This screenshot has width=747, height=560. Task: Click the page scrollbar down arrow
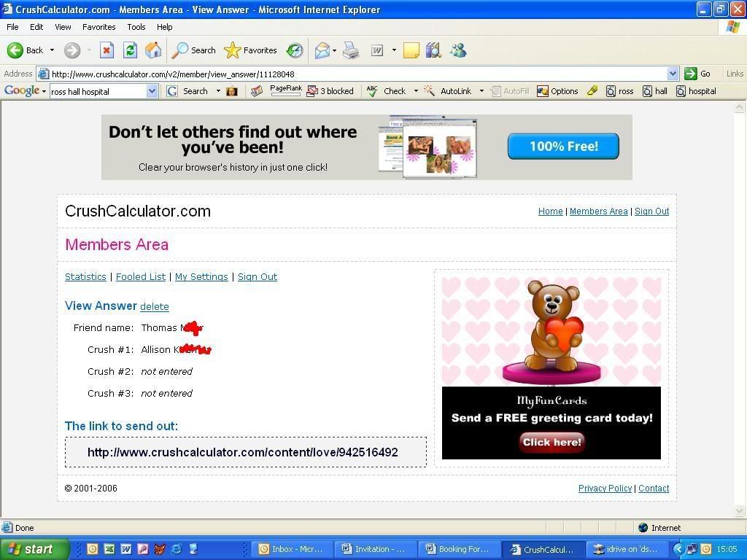point(740,511)
